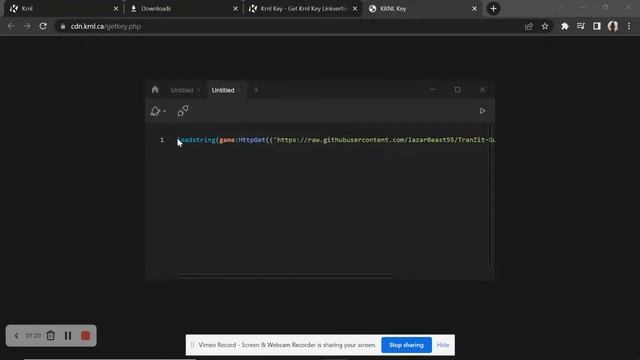Bookmark this page with the star icon
The height and width of the screenshot is (360, 640).
[545, 26]
